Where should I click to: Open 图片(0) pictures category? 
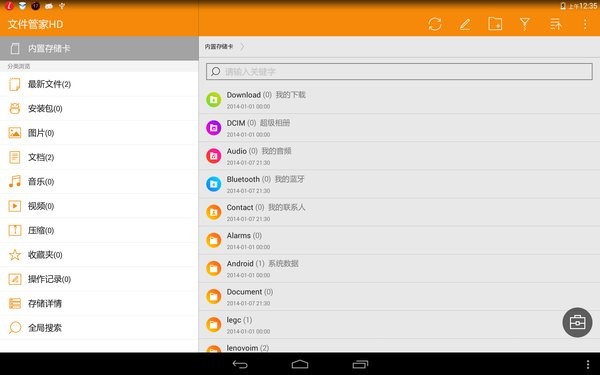[99, 133]
